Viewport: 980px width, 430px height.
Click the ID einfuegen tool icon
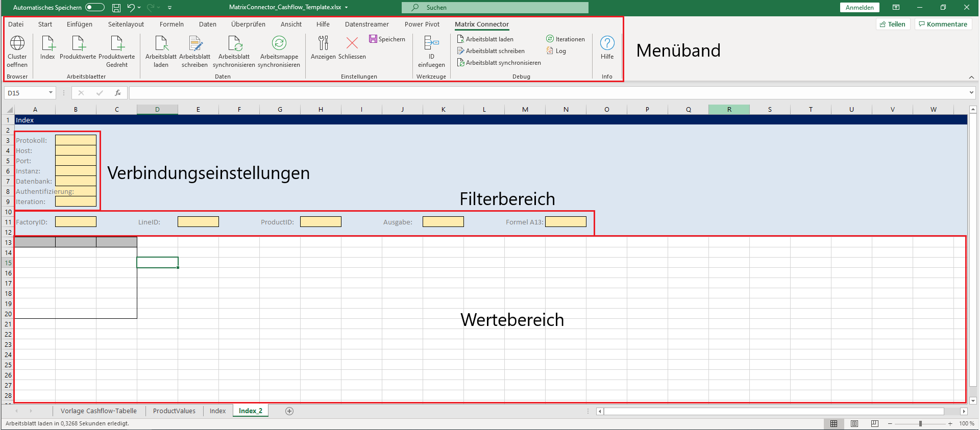point(431,44)
